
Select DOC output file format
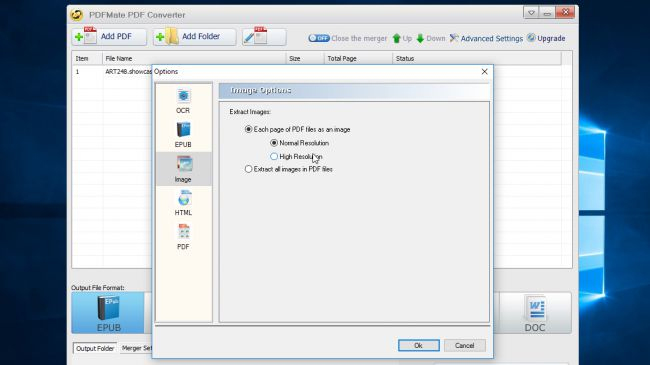click(x=535, y=313)
